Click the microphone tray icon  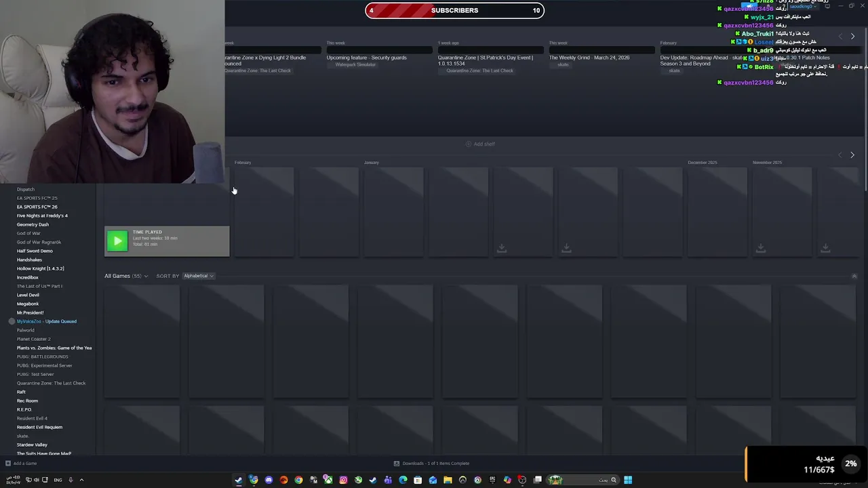pyautogui.click(x=71, y=480)
